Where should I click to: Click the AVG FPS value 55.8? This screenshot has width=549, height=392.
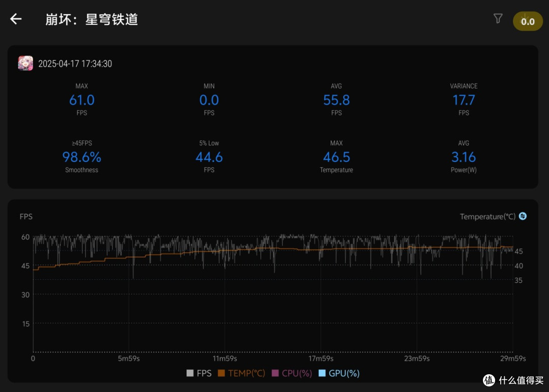[336, 100]
